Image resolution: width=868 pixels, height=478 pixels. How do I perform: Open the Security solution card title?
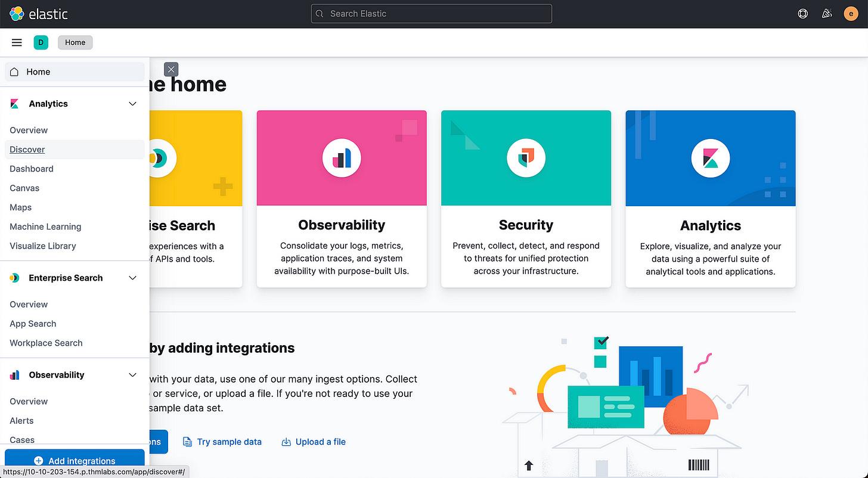526,225
